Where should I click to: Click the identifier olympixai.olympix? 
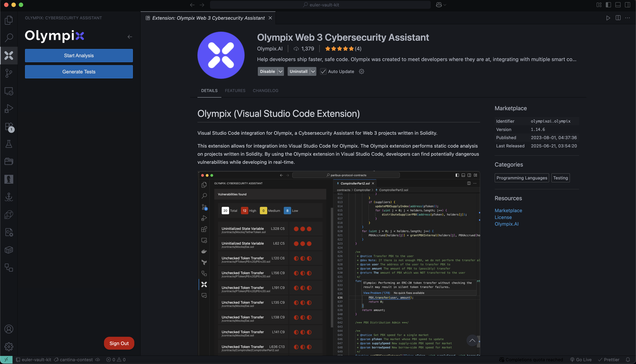pyautogui.click(x=550, y=121)
